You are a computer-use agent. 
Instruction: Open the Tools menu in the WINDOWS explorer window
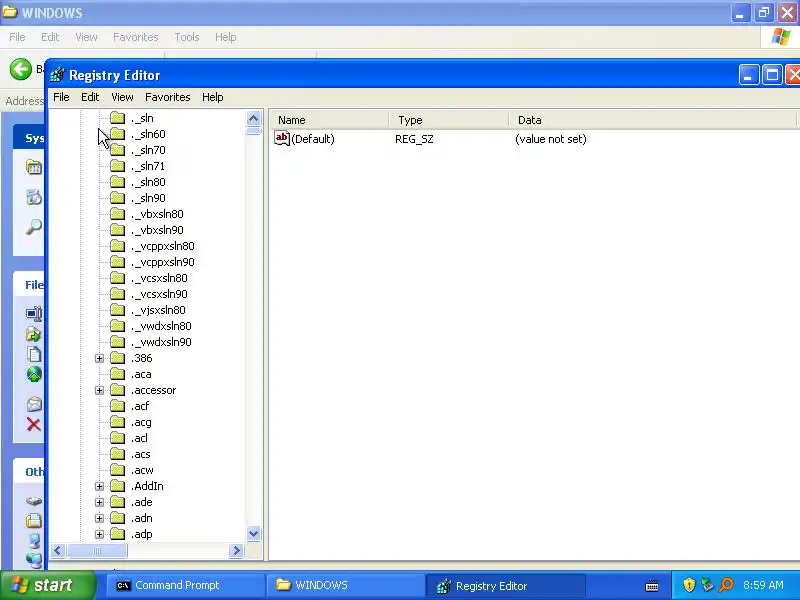pyautogui.click(x=187, y=37)
